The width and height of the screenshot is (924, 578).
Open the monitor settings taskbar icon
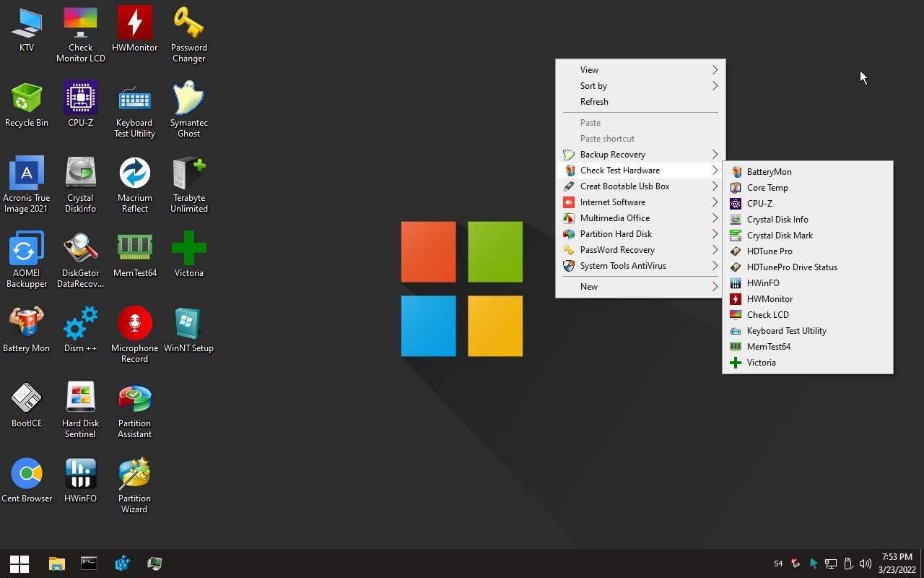coord(154,564)
